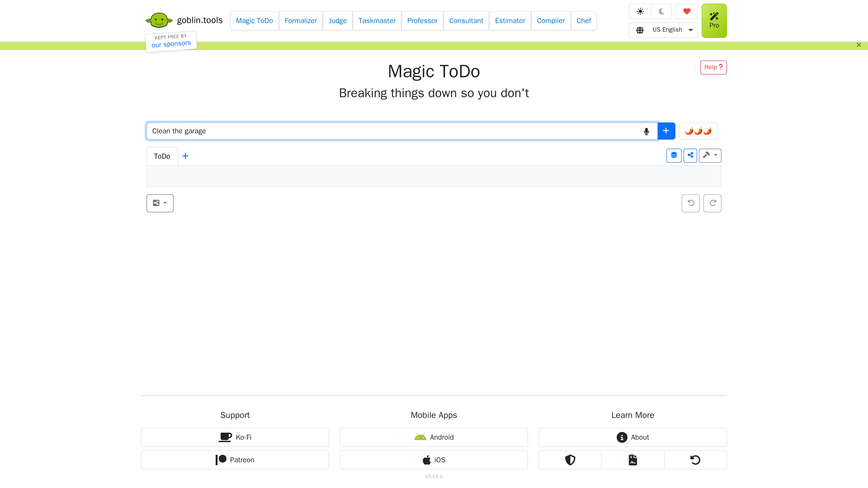The image size is (868, 488).
Task: Open the green Pro upgrade button
Action: click(x=714, y=21)
